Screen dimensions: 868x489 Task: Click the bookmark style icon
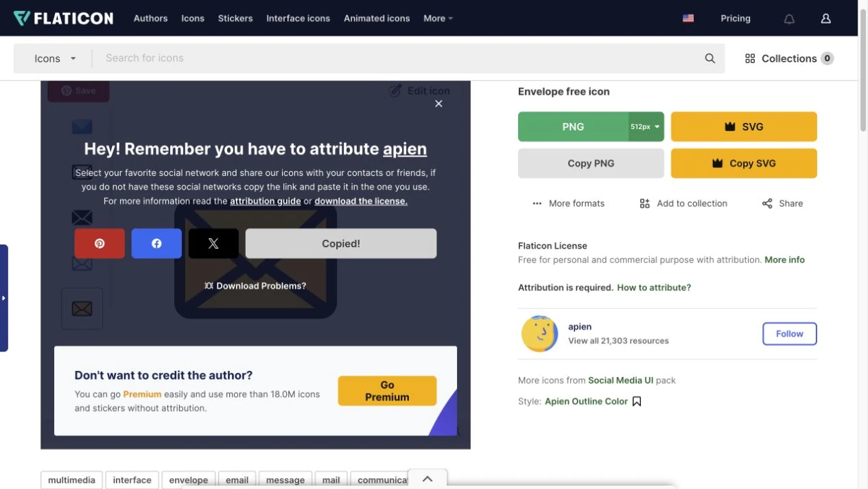[637, 402]
